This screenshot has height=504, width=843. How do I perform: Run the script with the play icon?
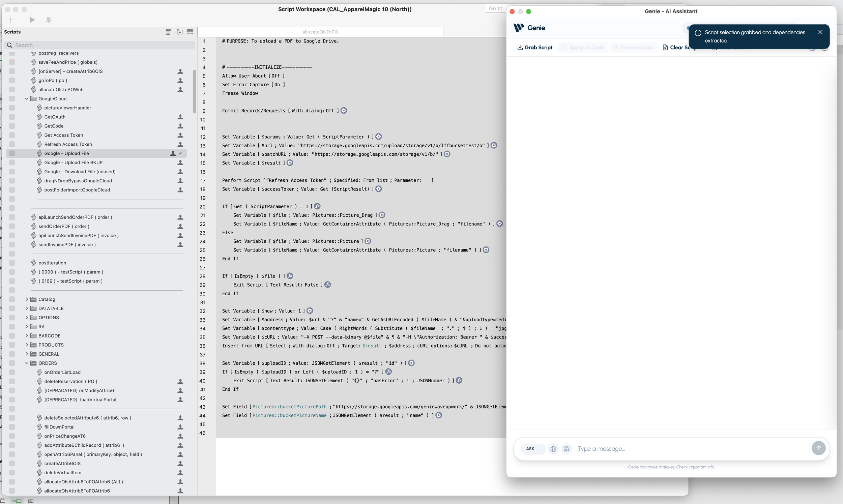pyautogui.click(x=32, y=20)
